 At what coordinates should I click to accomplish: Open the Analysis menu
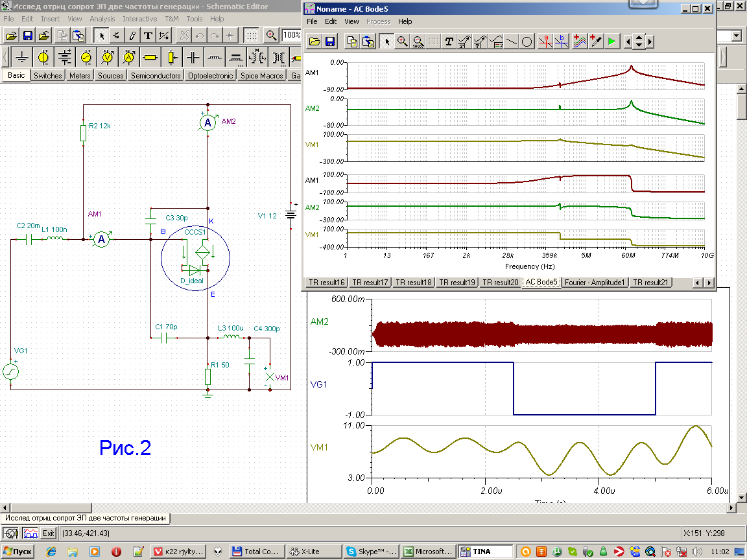(102, 19)
